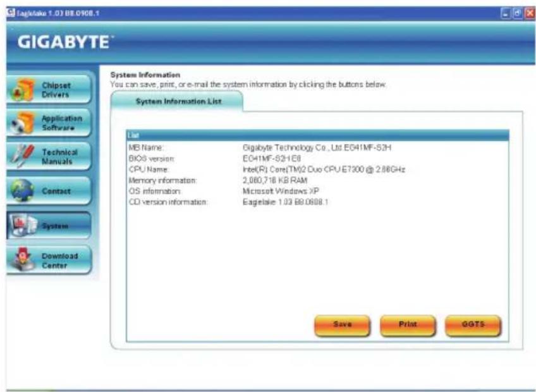This screenshot has height=392, width=536.
Task: Click the System computer icon
Action: pyautogui.click(x=23, y=226)
